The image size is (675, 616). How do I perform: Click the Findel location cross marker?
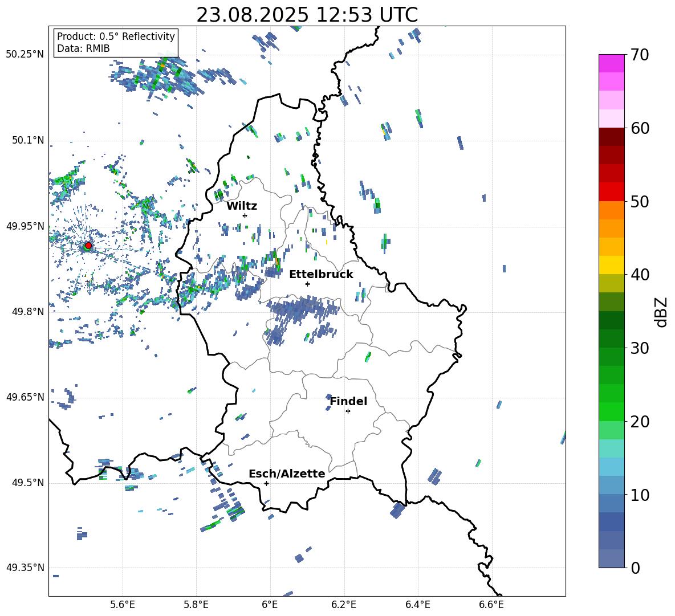348,411
